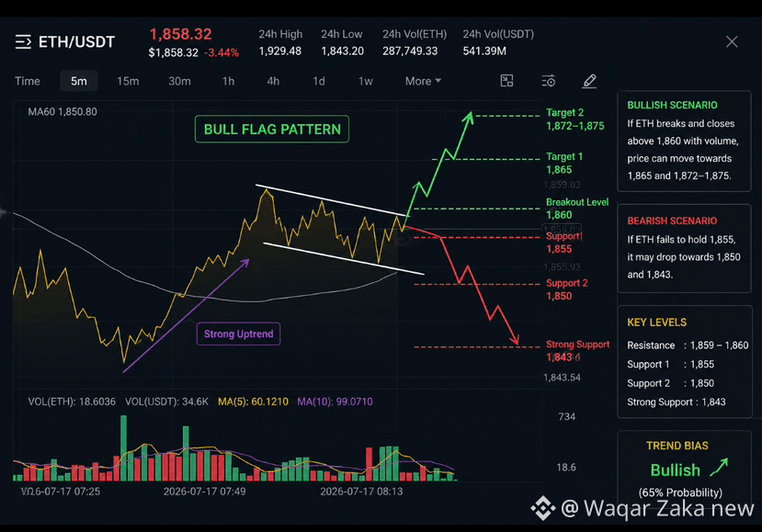The image size is (762, 532).
Task: Click the key levels Support 2 : 1,850 row
Action: (671, 383)
